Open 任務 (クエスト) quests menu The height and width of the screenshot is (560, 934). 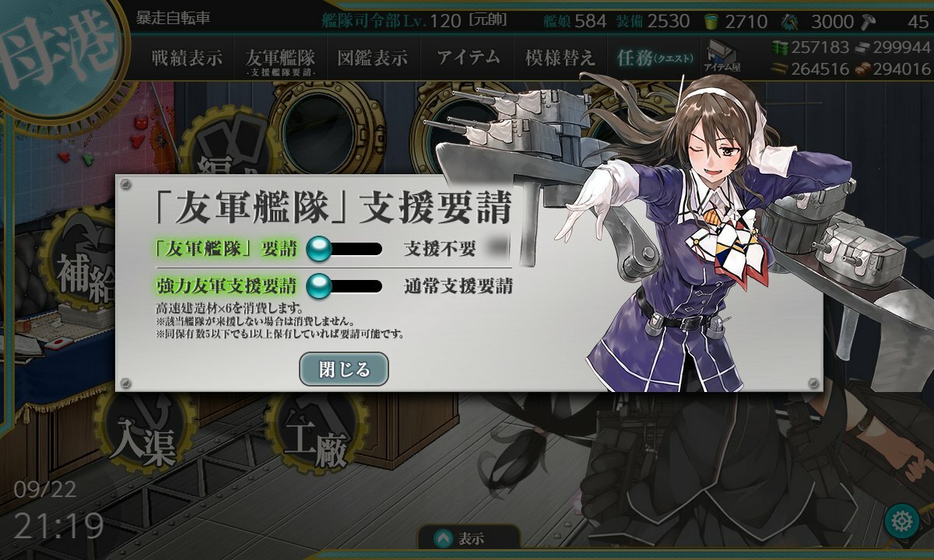tap(657, 58)
